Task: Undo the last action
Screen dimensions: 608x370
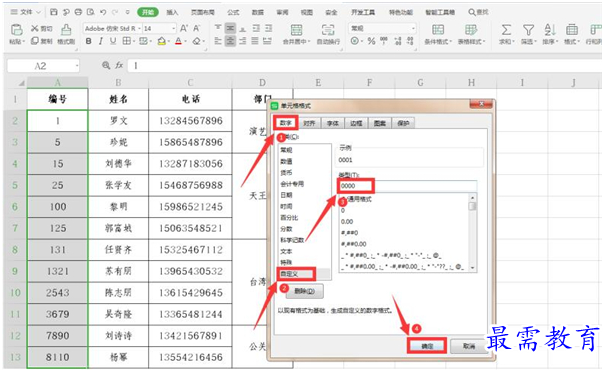Action: (x=103, y=12)
